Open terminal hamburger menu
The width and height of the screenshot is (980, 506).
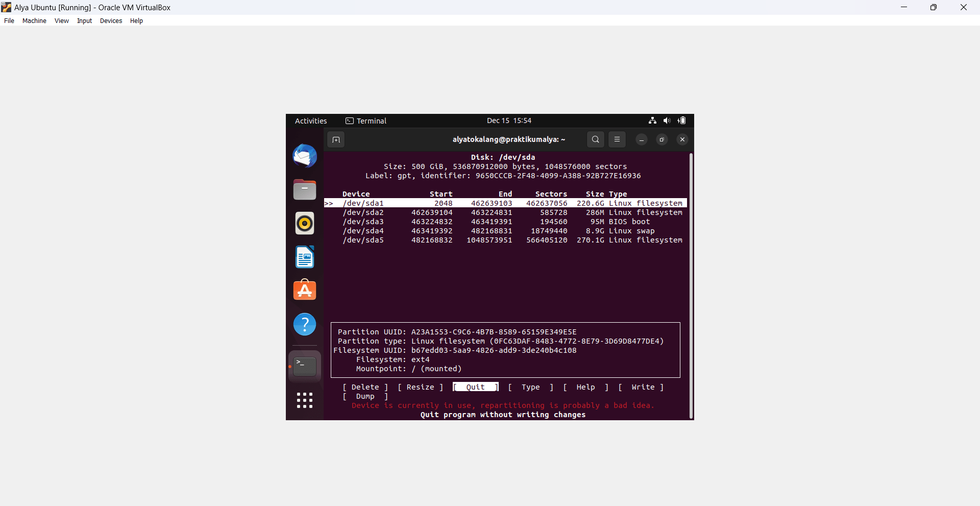[617, 139]
